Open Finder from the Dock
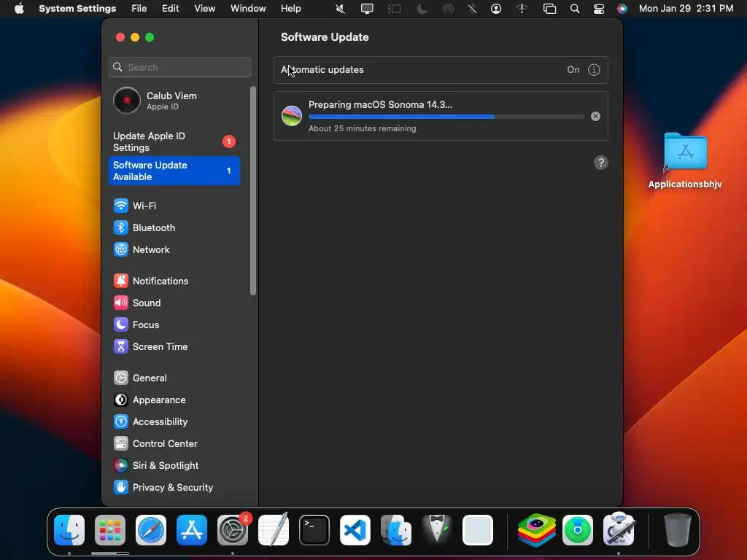The width and height of the screenshot is (747, 560). pos(69,530)
